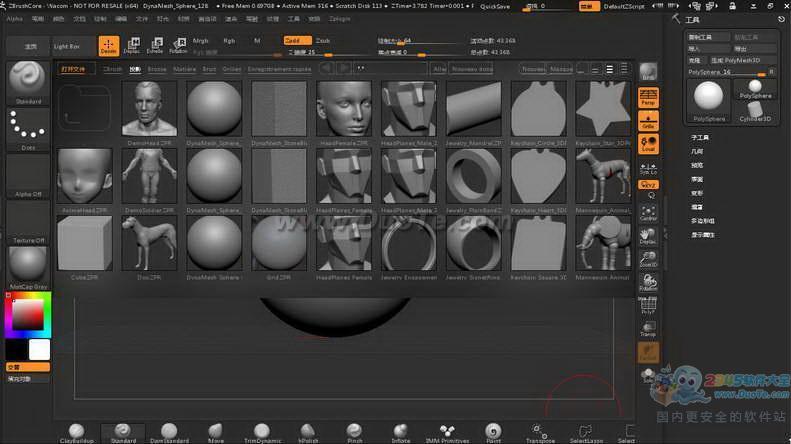Image resolution: width=791 pixels, height=444 pixels.
Task: Pick the Paint brush
Action: pyautogui.click(x=493, y=433)
